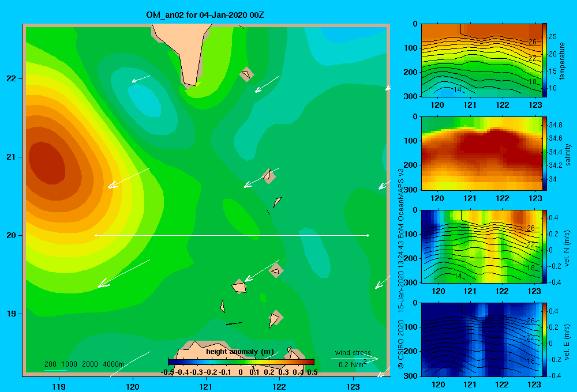Click the -0.5 label on the height anomaly scale
577x392 pixels.
[167, 372]
